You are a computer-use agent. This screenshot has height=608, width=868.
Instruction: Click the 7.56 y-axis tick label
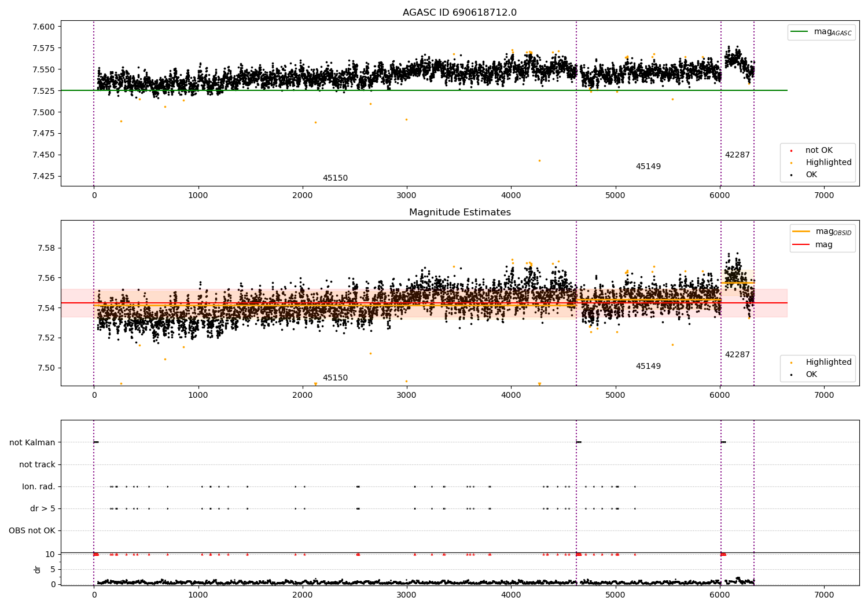click(45, 279)
